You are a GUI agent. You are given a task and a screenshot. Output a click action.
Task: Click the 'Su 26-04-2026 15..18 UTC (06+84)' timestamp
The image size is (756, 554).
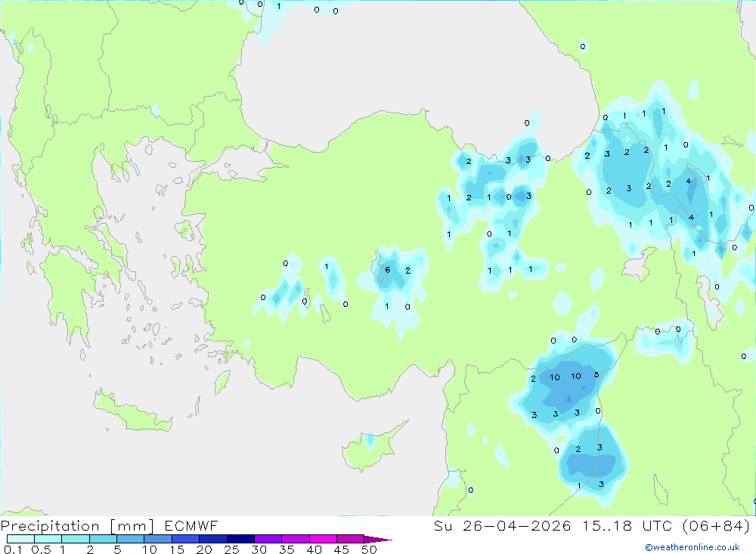tap(592, 525)
